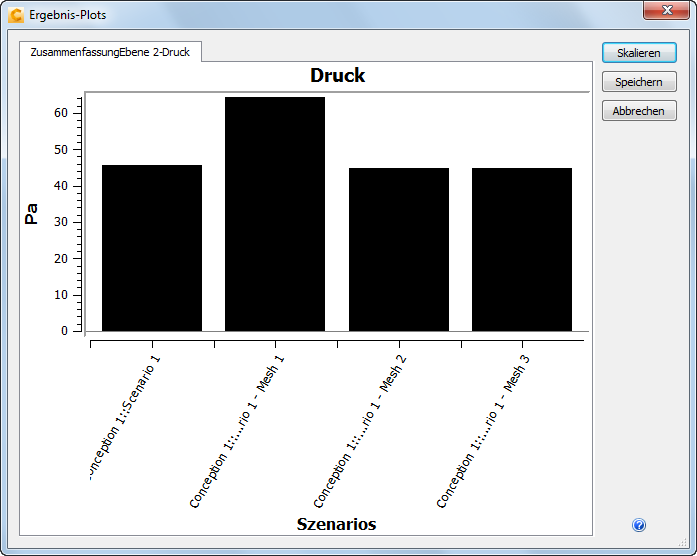Click the 'Conception 1::...rio 1 - Mesh 2' label
This screenshot has height=556, width=697.
[x=360, y=431]
